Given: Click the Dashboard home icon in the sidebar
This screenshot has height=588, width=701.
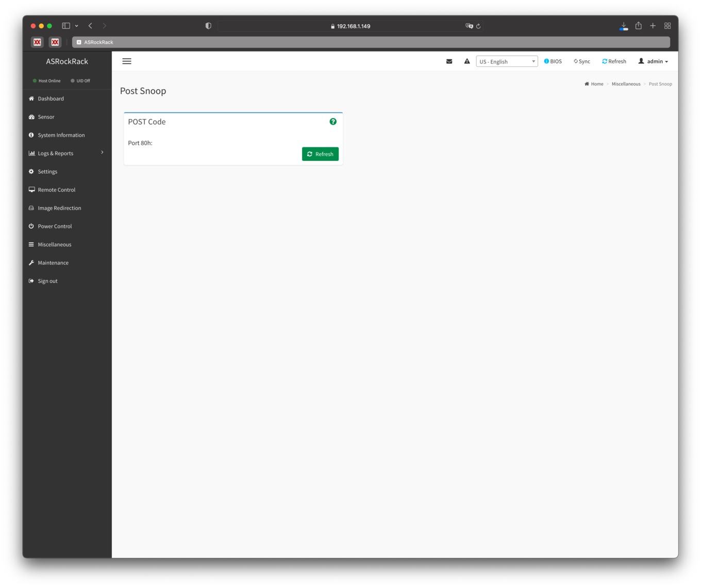Looking at the screenshot, I should pyautogui.click(x=31, y=98).
